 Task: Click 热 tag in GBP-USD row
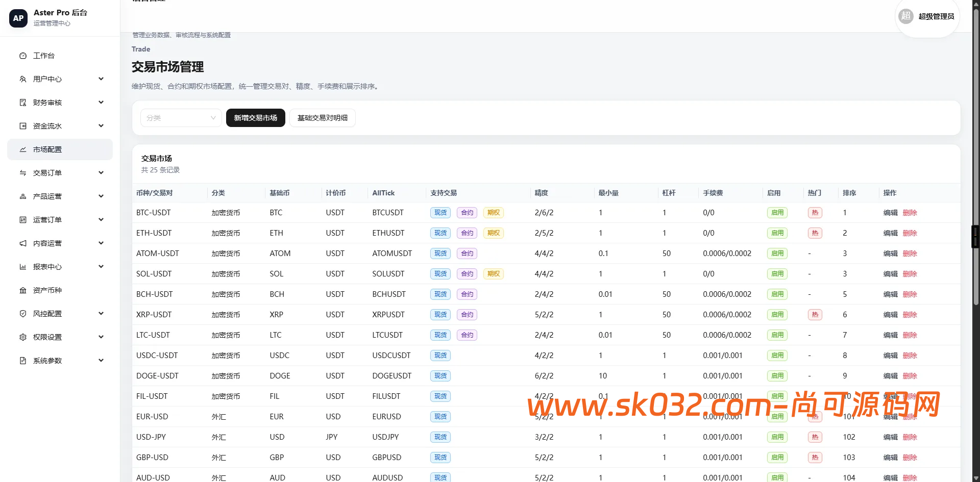coord(815,458)
